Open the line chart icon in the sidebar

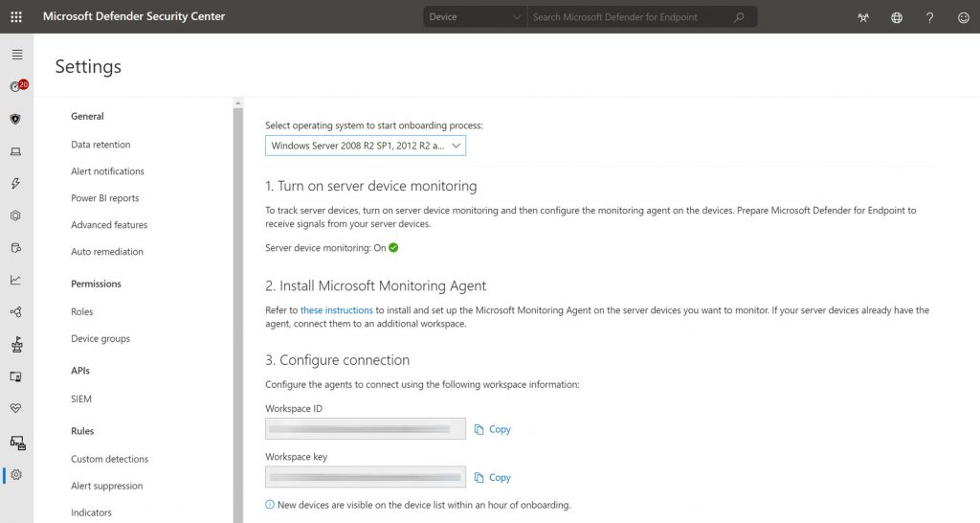point(15,280)
